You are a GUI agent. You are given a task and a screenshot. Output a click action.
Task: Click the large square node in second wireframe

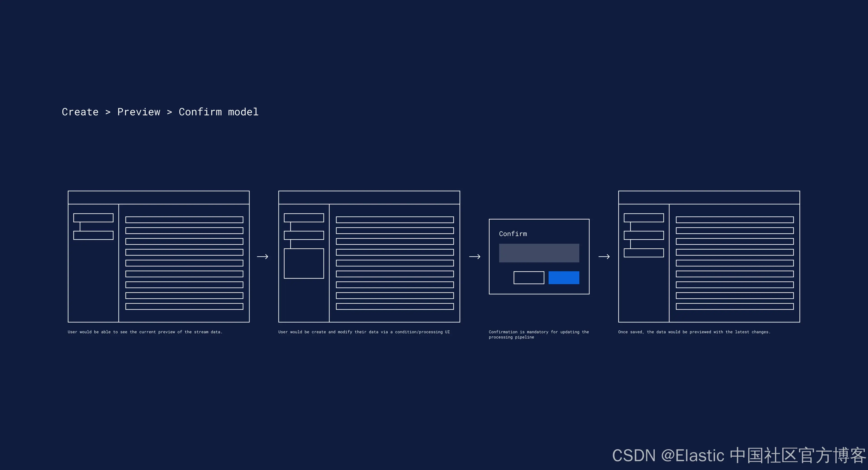coord(304,263)
